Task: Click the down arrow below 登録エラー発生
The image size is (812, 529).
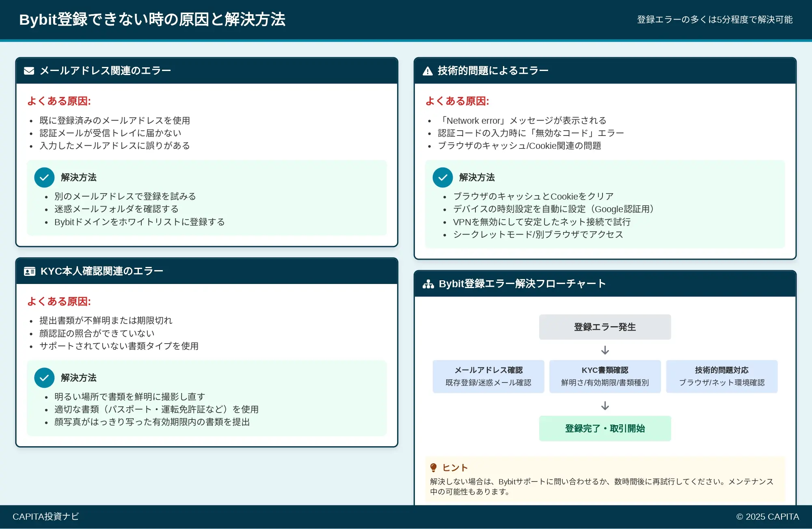Action: coord(605,350)
